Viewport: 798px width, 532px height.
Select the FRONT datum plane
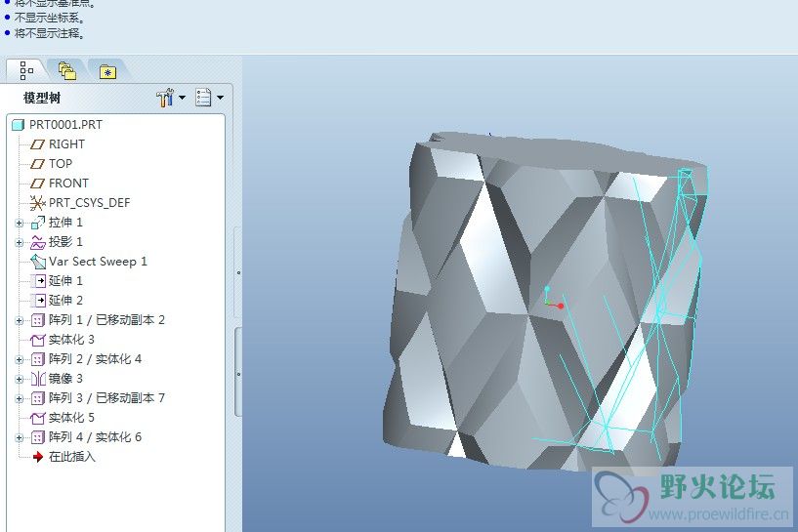coord(68,184)
